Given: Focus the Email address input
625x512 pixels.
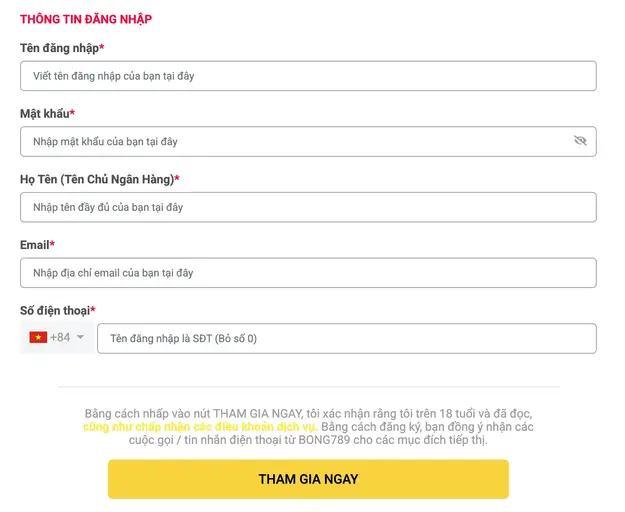Looking at the screenshot, I should pos(308,273).
